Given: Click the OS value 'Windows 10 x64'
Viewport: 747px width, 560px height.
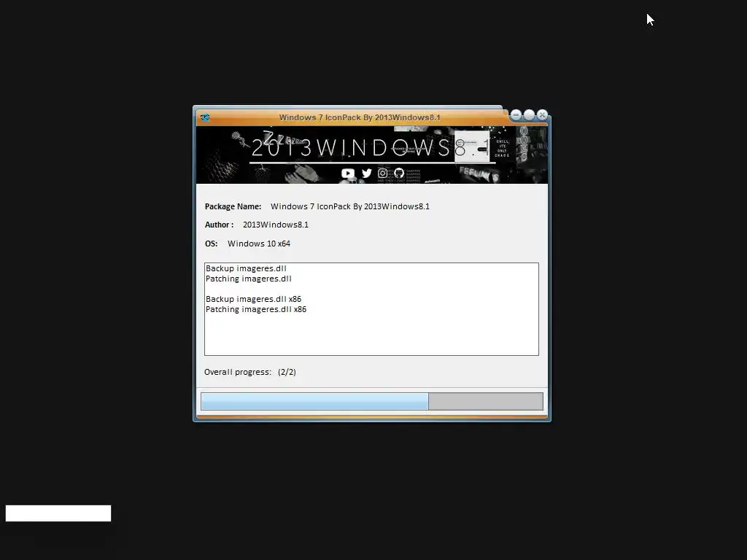Looking at the screenshot, I should (x=259, y=244).
